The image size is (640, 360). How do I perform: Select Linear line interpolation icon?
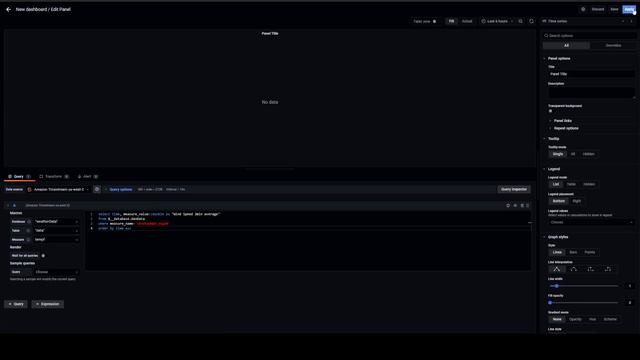coord(557,269)
